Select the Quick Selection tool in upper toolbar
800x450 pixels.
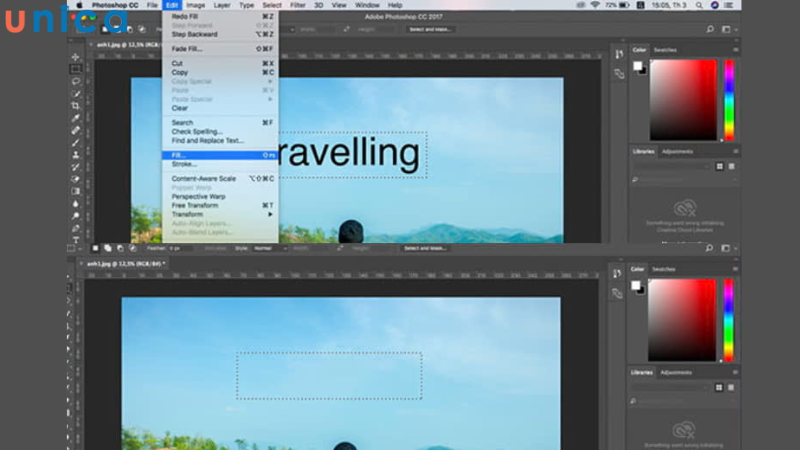tap(76, 93)
